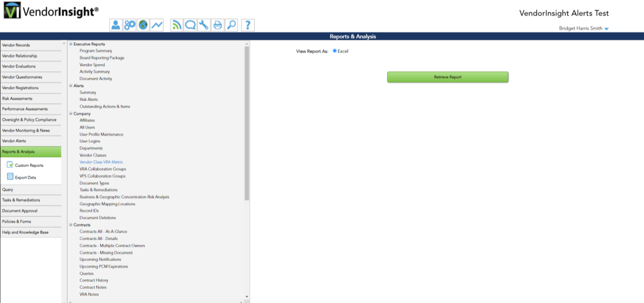Viewport: 644px width, 303px height.
Task: Select the globe icon in the toolbar
Action: pyautogui.click(x=143, y=25)
